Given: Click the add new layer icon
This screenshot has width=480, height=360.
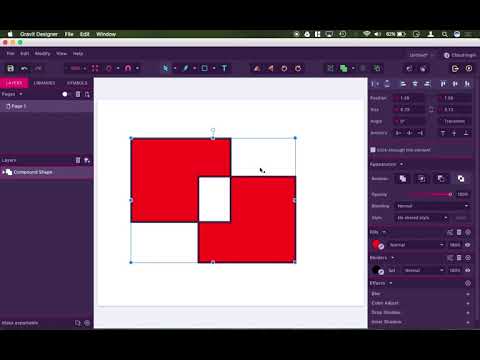Looking at the screenshot, I should (87, 160).
